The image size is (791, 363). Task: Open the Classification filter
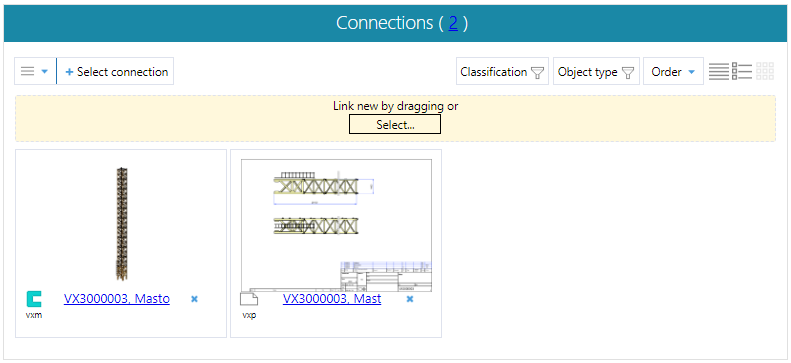click(502, 72)
